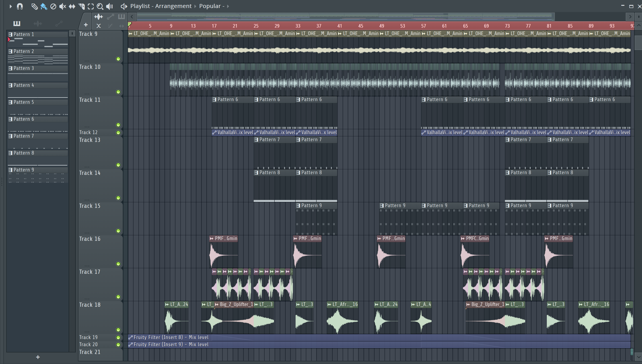Screen dimensions: 642x364
Task: Click the dimmed stretch arrows icon
Action: click(x=121, y=26)
